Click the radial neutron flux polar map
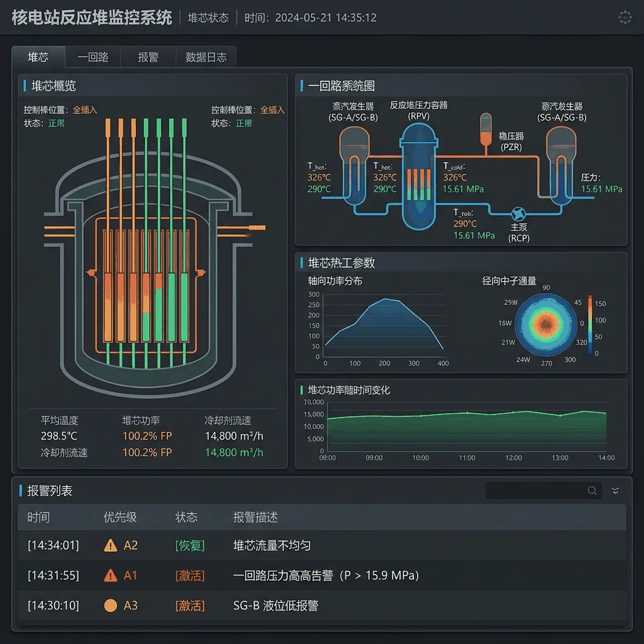The width and height of the screenshot is (644, 644). coord(546,325)
